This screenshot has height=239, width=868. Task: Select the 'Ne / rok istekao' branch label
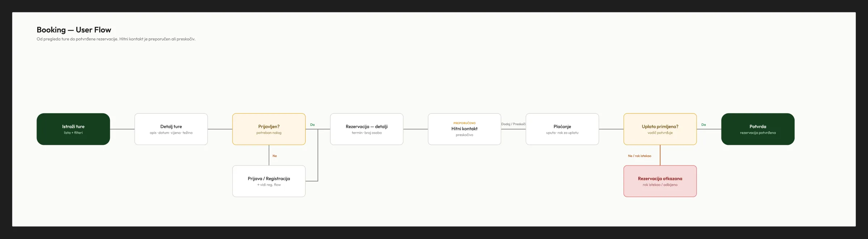point(639,156)
